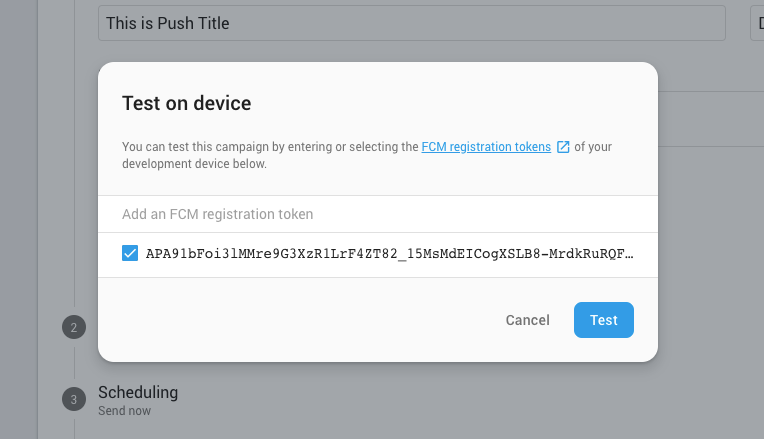Screen dimensions: 764x439
Task: Open the external link icon beside FCM tokens
Action: click(x=563, y=147)
